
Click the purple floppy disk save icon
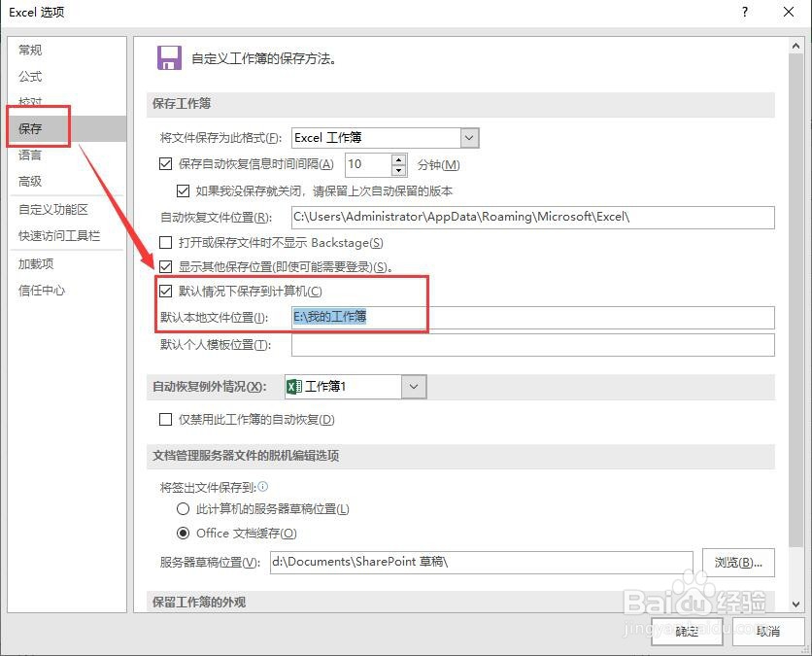pos(169,57)
